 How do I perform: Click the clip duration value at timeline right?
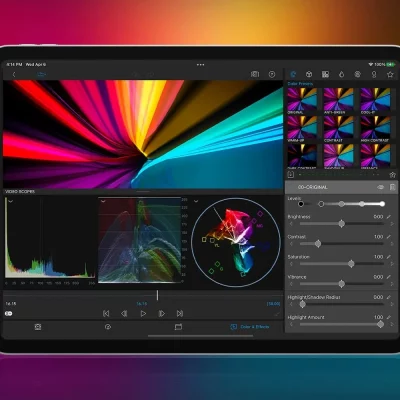[273, 304]
